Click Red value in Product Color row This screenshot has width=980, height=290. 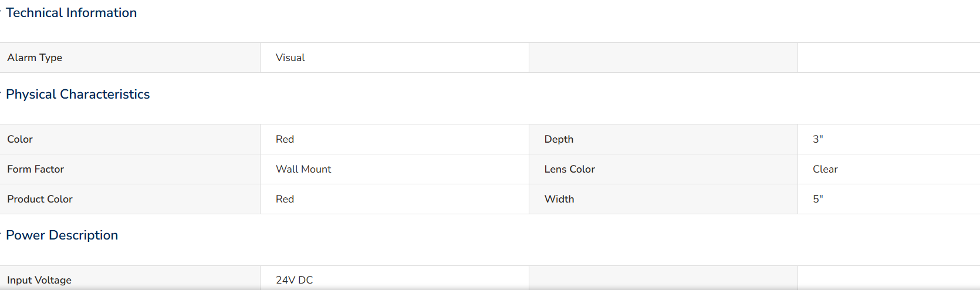(285, 199)
